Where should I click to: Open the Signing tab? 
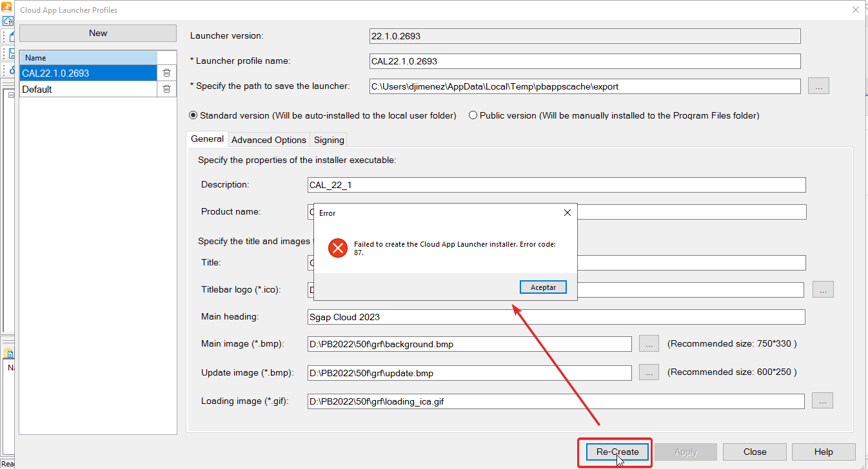329,140
